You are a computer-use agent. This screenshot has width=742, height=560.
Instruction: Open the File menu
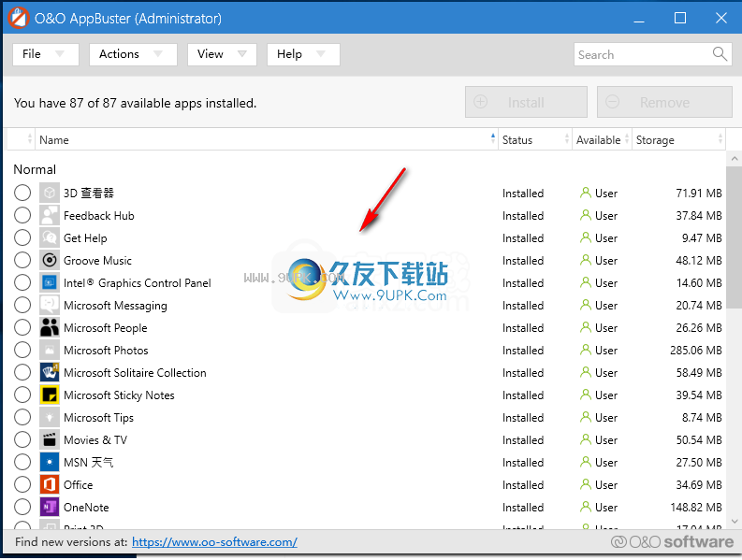point(46,54)
